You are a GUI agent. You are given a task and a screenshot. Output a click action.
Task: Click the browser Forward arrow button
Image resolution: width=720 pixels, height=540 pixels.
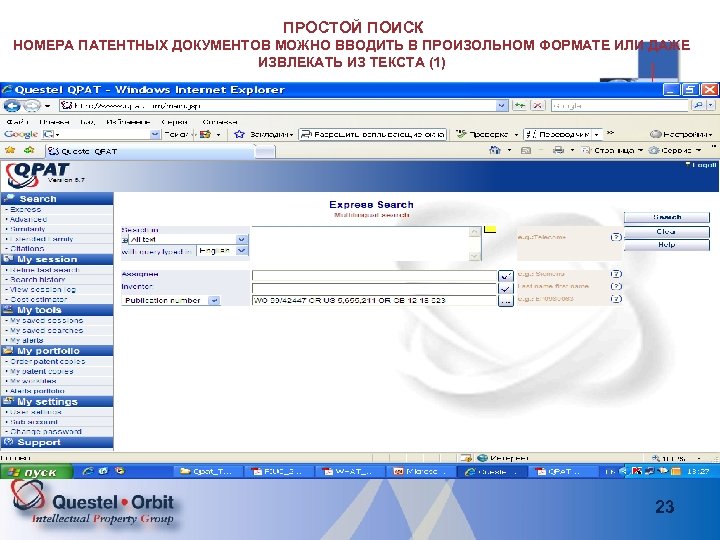[x=31, y=106]
